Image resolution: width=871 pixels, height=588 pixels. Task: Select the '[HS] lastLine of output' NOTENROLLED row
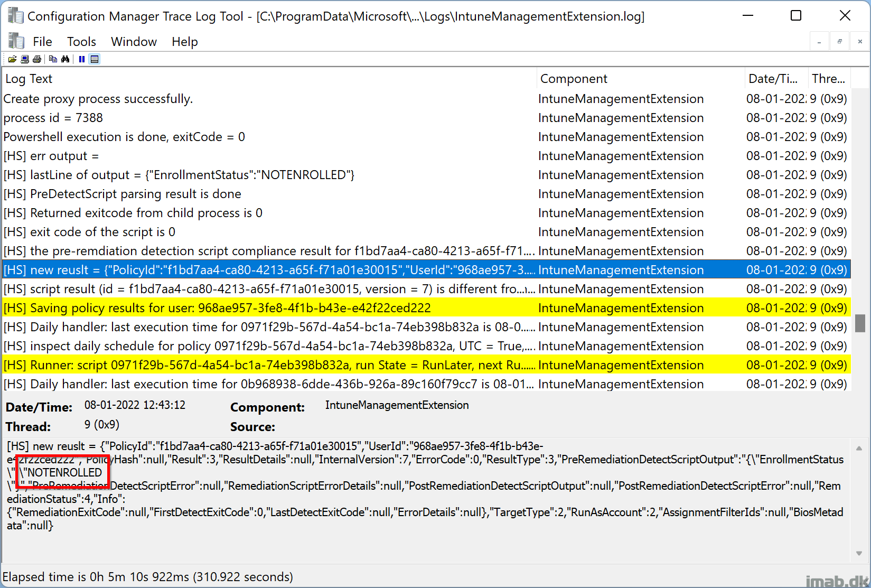[x=427, y=175]
